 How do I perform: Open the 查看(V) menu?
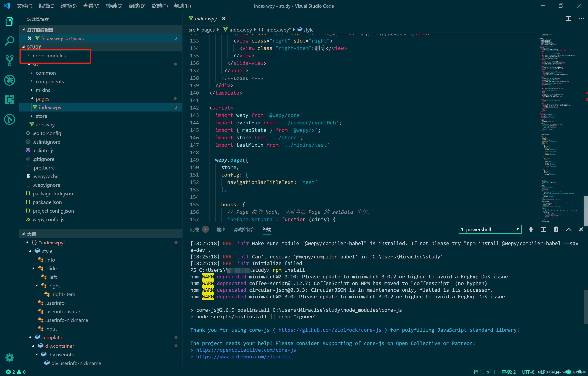pyautogui.click(x=91, y=6)
